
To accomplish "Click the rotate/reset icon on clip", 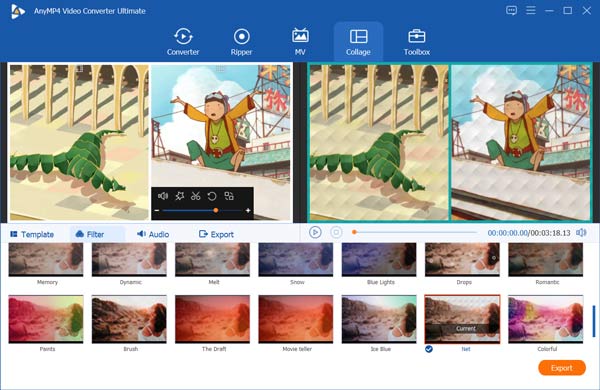I will (x=212, y=196).
